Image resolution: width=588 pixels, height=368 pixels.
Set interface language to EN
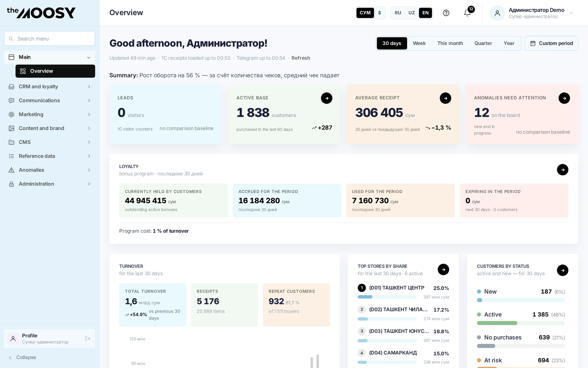pos(426,13)
